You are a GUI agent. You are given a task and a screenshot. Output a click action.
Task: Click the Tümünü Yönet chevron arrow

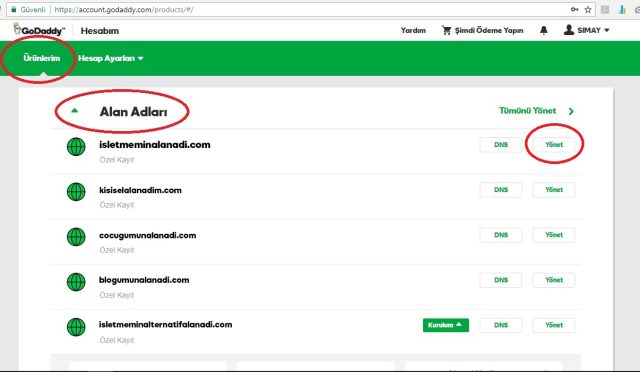coord(571,111)
